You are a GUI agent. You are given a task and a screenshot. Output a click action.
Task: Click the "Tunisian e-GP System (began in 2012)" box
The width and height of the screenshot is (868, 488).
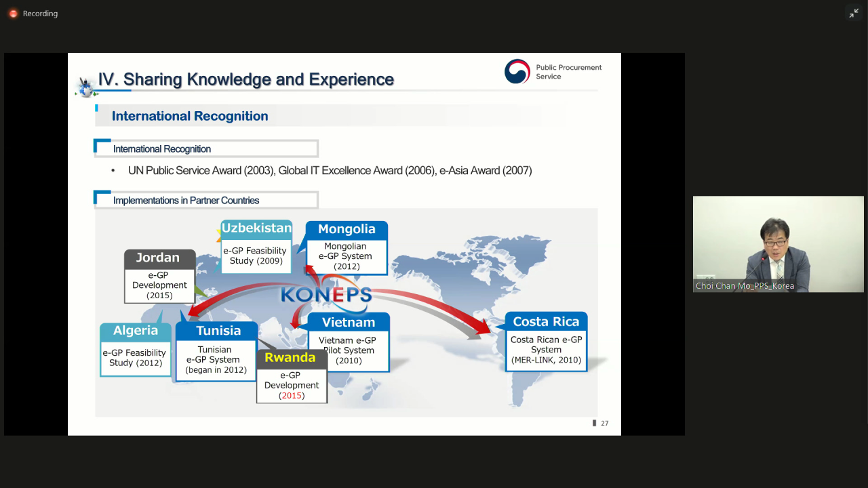pos(215,360)
